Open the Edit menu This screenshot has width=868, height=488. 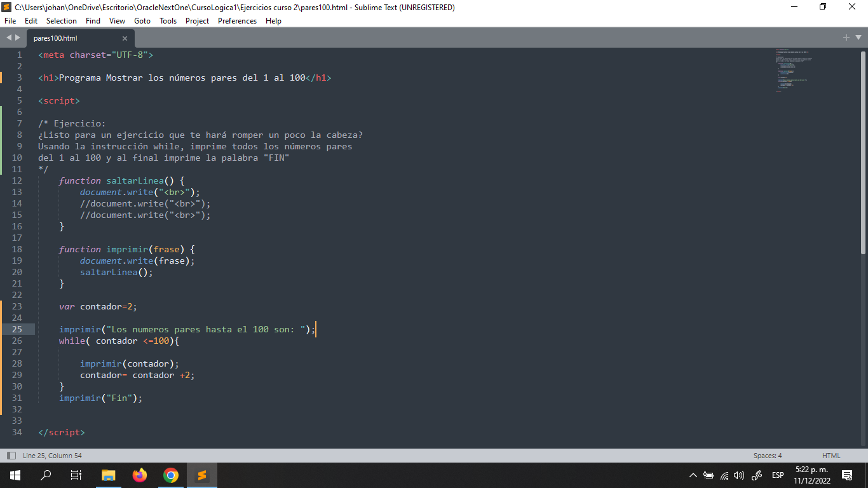tap(31, 21)
